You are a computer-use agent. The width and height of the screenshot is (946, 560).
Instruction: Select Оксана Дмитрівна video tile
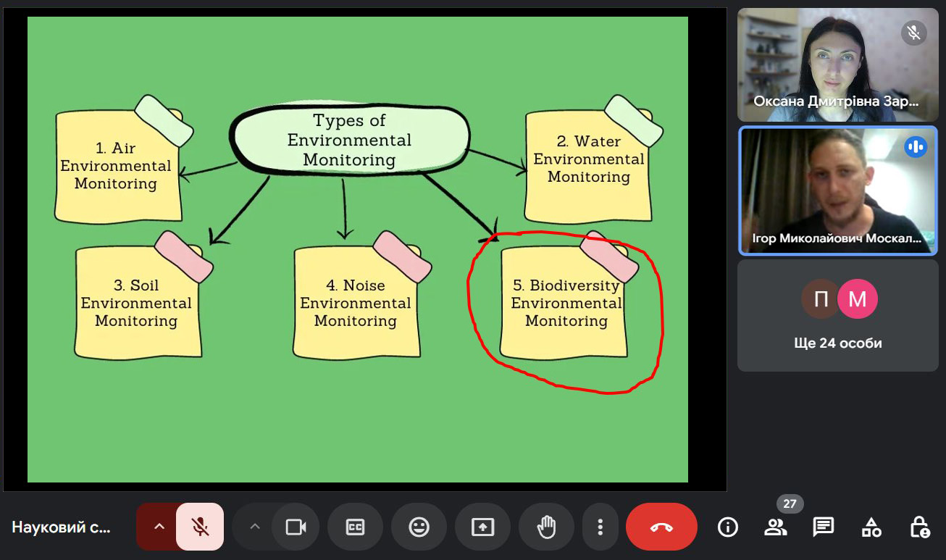click(838, 65)
